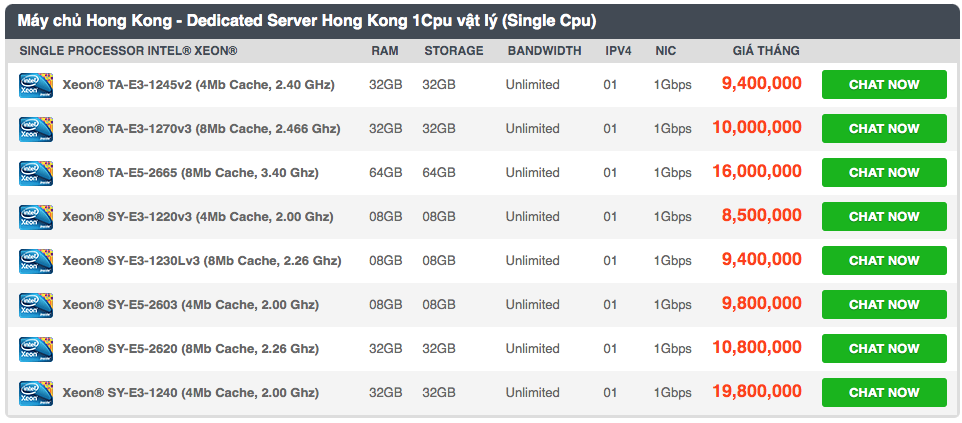Chat now about the 9,400,000 TA-E3-1245v2 server

click(x=884, y=85)
